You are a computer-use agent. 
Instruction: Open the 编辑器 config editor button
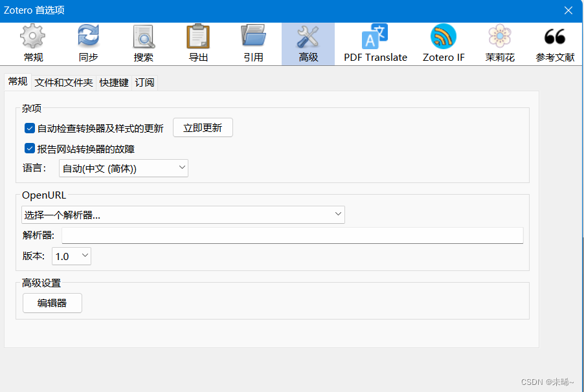pyautogui.click(x=52, y=303)
